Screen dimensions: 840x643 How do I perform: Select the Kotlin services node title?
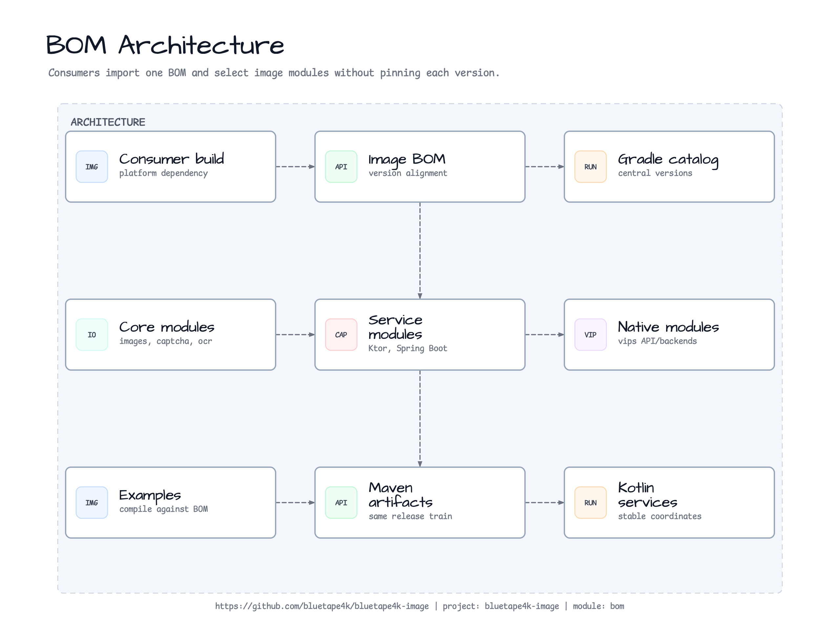pyautogui.click(x=647, y=495)
